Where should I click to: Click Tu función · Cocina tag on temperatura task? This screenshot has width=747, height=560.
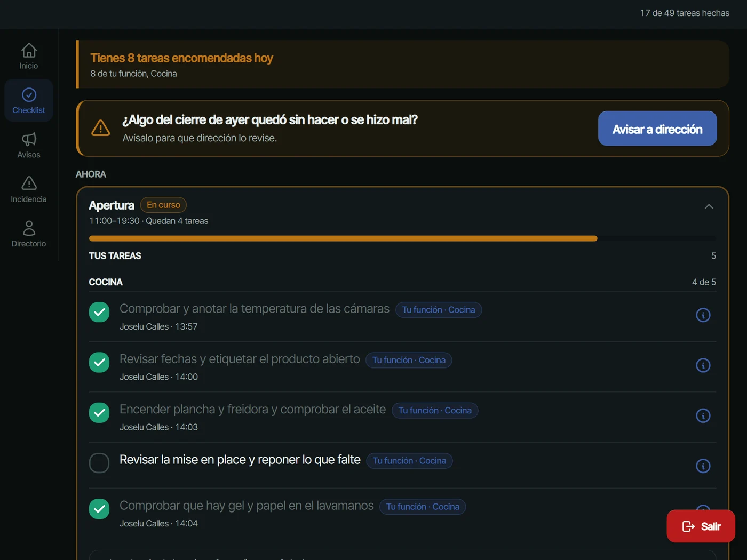439,310
